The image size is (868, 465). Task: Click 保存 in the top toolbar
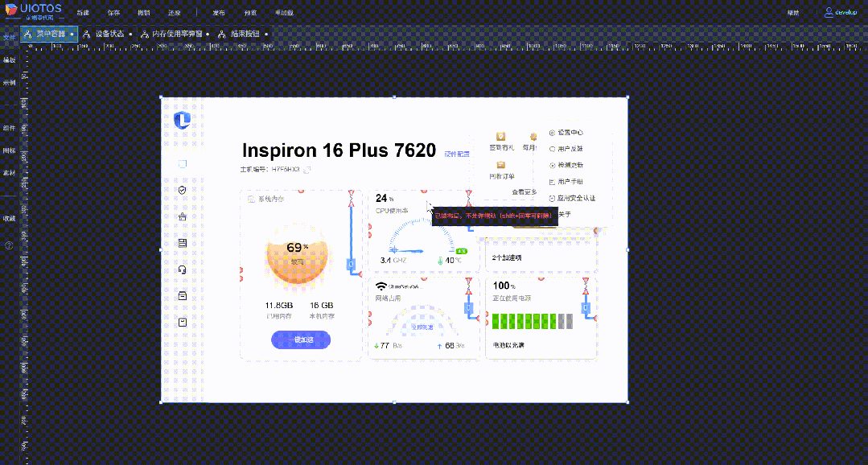coord(113,13)
